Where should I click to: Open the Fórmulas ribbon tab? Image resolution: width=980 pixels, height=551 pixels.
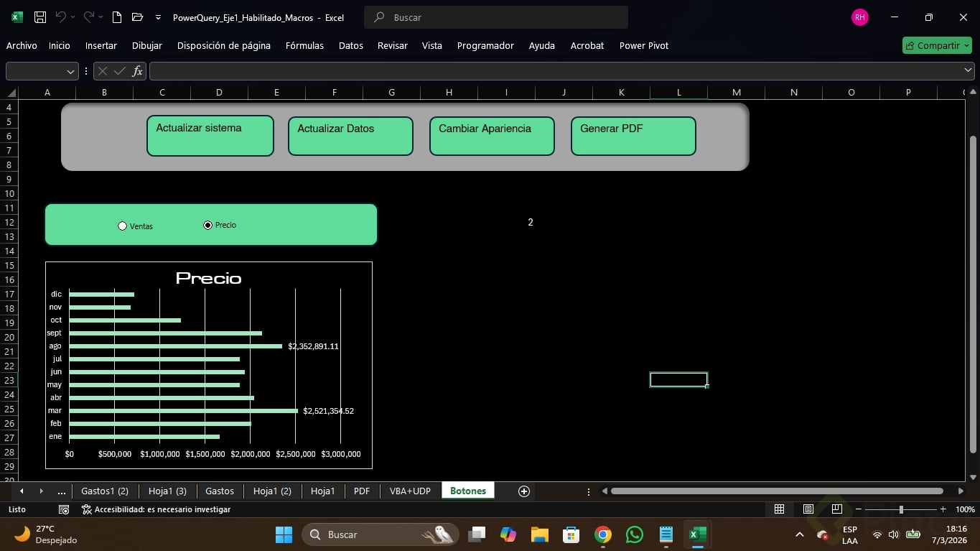click(304, 45)
